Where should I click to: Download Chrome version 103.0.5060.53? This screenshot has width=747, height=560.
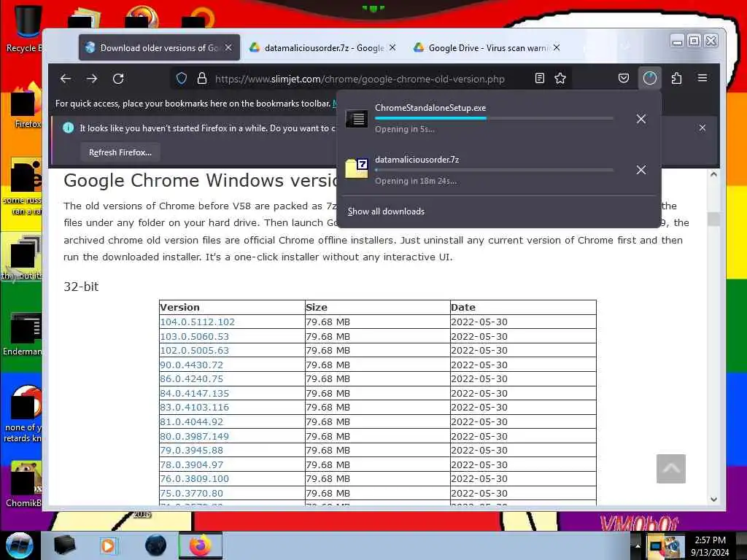point(194,336)
